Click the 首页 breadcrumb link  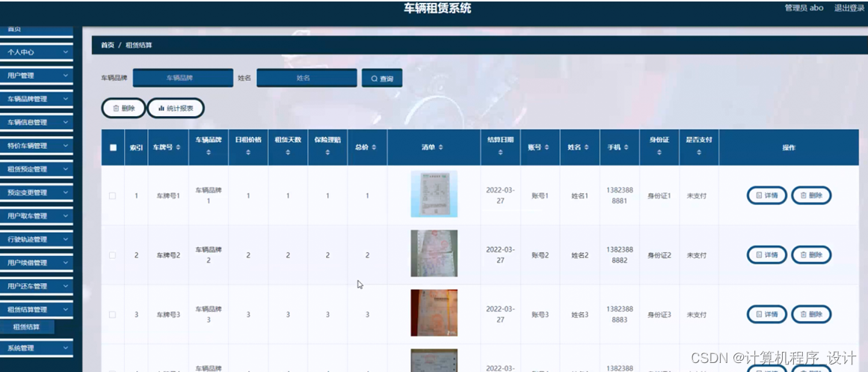[x=108, y=46]
